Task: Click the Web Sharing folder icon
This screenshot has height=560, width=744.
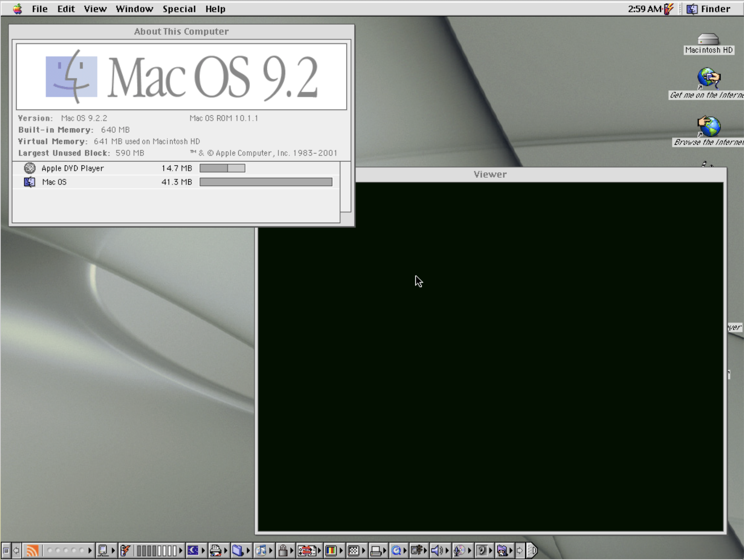Action: click(x=502, y=550)
